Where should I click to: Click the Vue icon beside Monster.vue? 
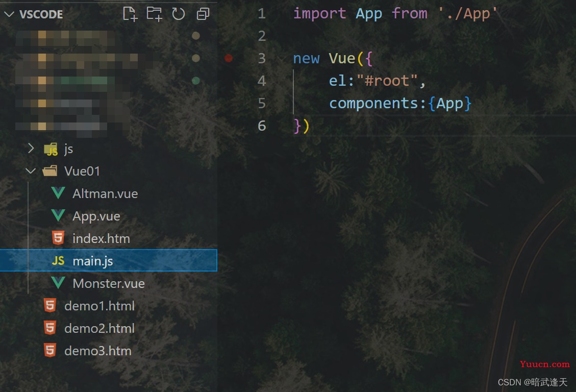58,283
